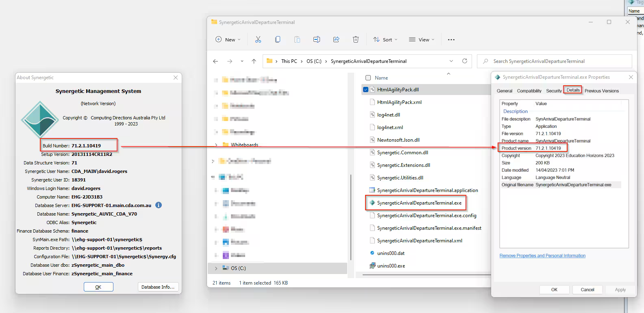Image resolution: width=644 pixels, height=313 pixels.
Task: Click the Cut icon in Explorer toolbar
Action: tap(258, 39)
